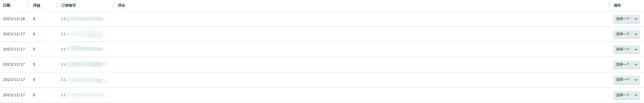Click the 评论 column header
This screenshot has height=103, width=644.
coord(121,5)
